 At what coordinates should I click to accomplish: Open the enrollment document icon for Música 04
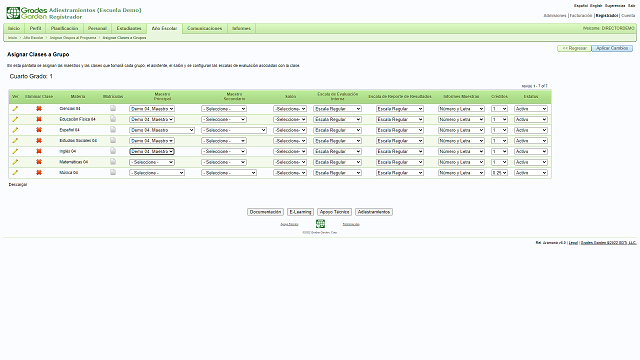(113, 172)
